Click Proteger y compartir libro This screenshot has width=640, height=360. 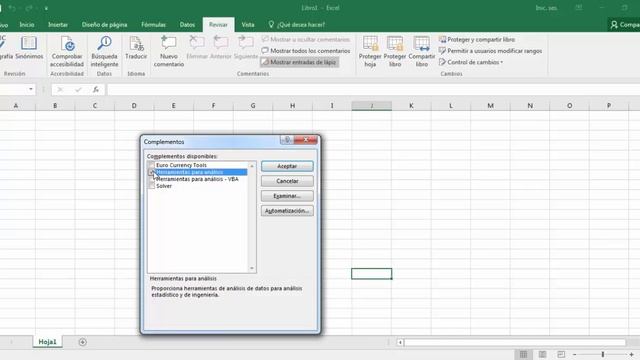476,40
